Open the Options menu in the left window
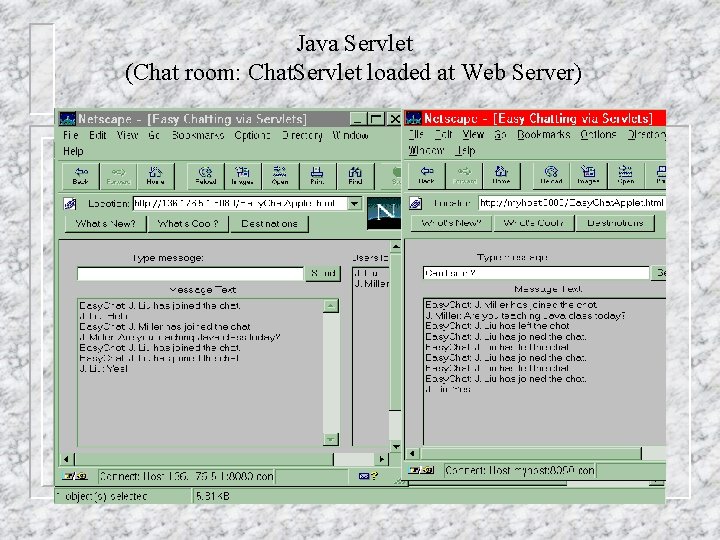Image resolution: width=720 pixels, height=540 pixels. tap(252, 135)
